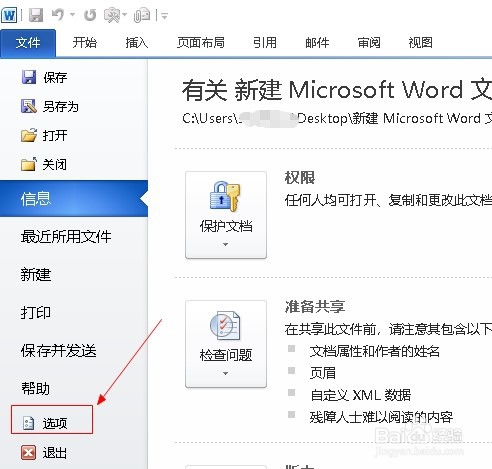Click the red 退出 exit icon
Image resolution: width=492 pixels, height=469 pixels.
[29, 453]
